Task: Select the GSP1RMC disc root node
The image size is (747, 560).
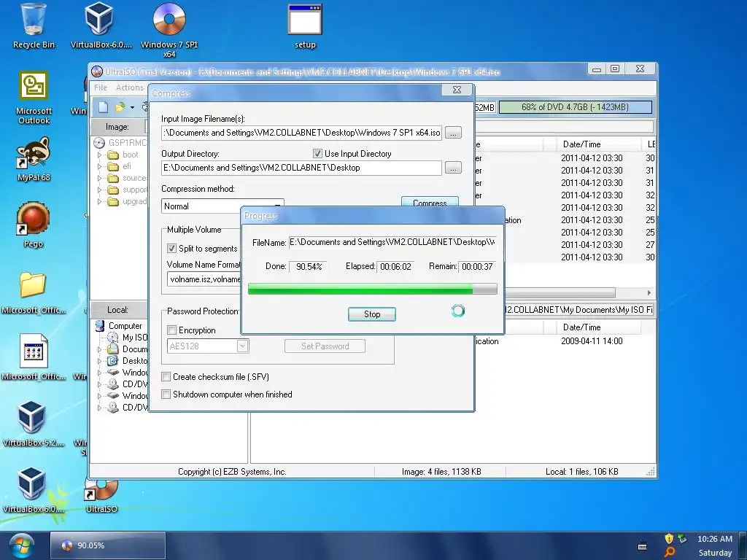Action: click(x=120, y=142)
